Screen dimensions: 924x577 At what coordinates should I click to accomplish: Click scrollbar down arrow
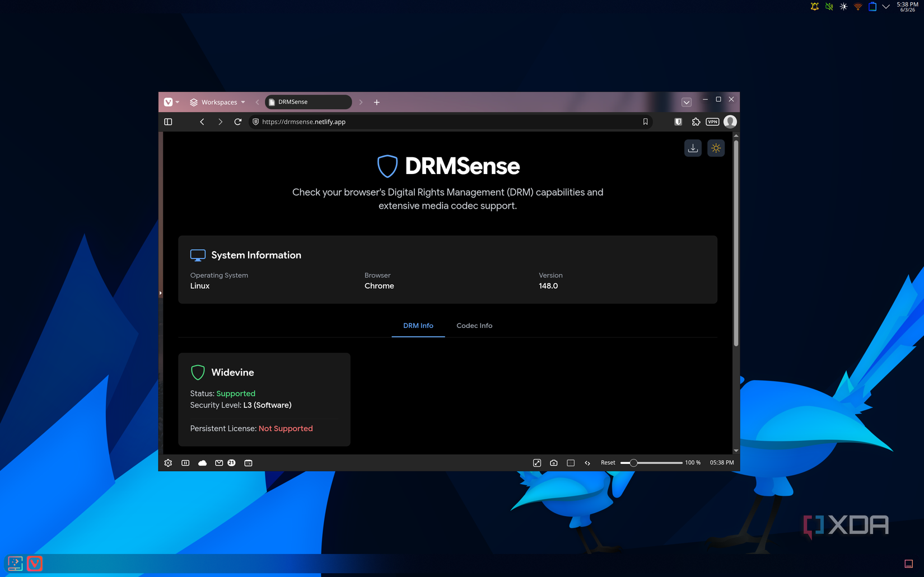pos(736,451)
